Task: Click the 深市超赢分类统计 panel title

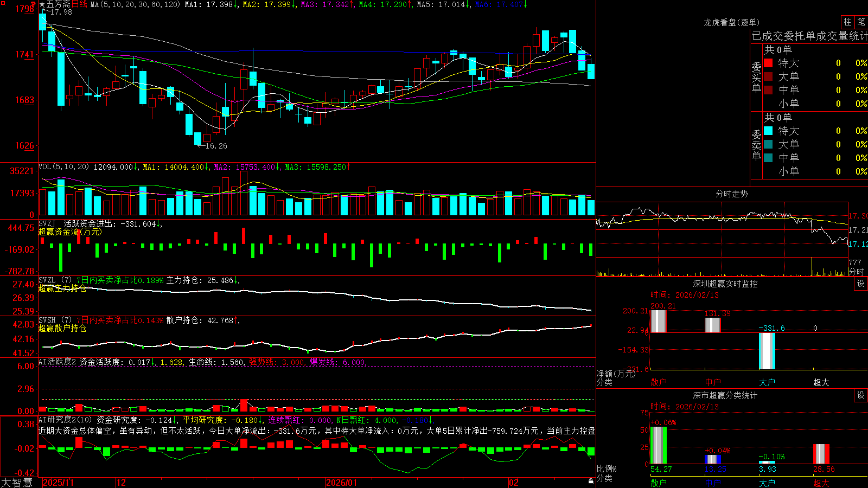Action: point(725,395)
